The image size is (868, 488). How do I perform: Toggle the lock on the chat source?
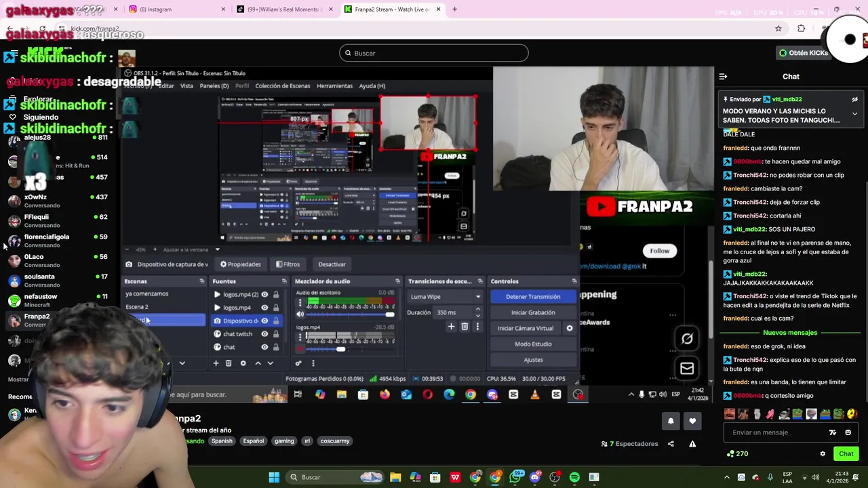pos(275,347)
